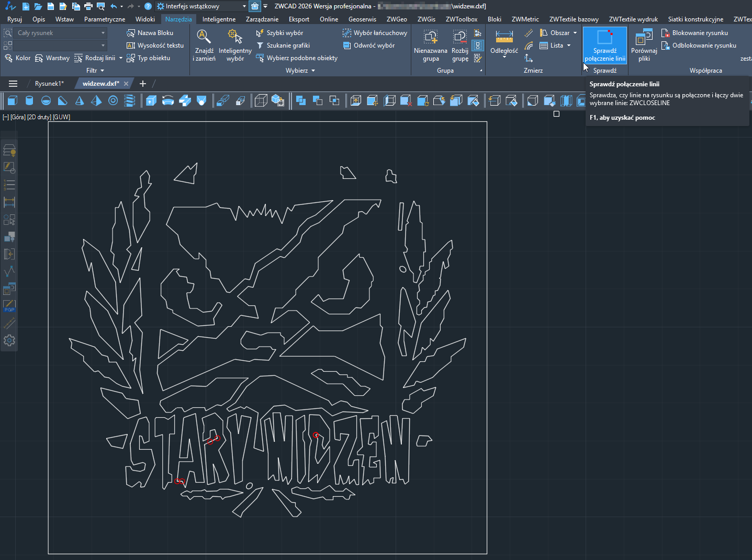
Task: Switch to the Zarządzanie ribbon tab
Action: pos(262,19)
